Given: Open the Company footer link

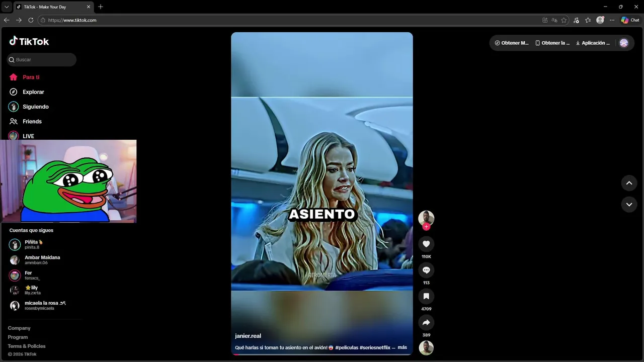Looking at the screenshot, I should 19,328.
